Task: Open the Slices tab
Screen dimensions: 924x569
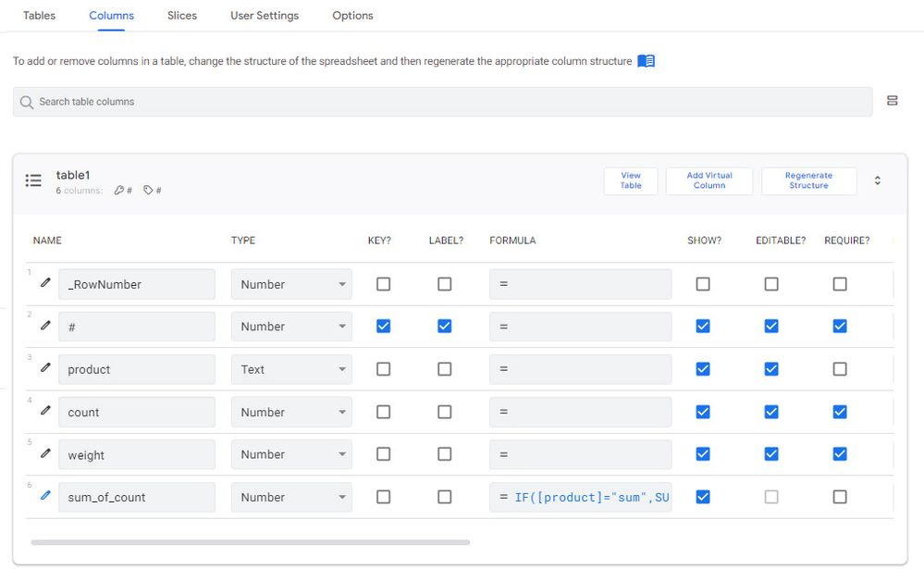Action: [x=182, y=16]
